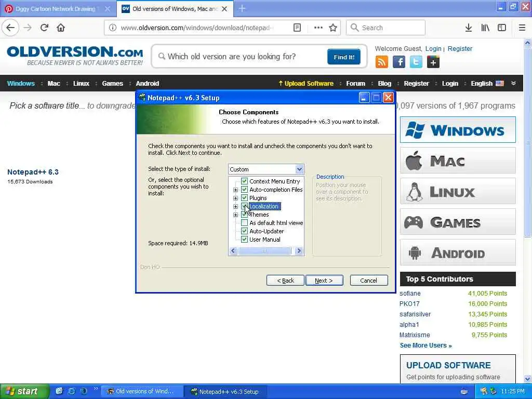Toggle User Manual checkbox
Screen dimensions: 532x399
coord(244,239)
